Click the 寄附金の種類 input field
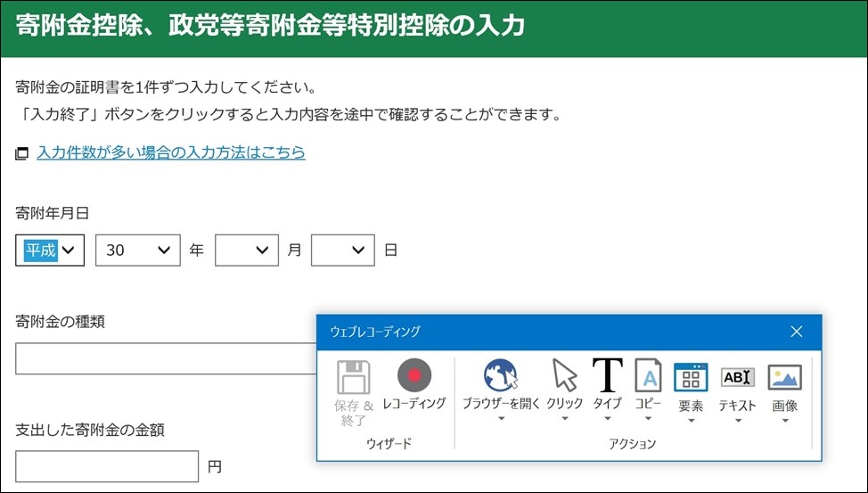 pyautogui.click(x=166, y=358)
